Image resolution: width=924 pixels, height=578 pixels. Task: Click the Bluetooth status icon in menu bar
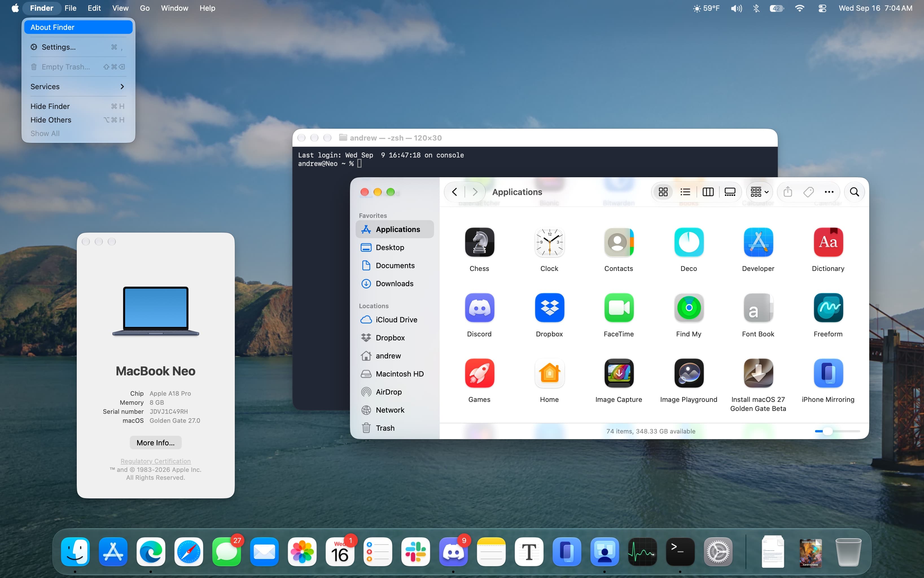[x=756, y=8]
